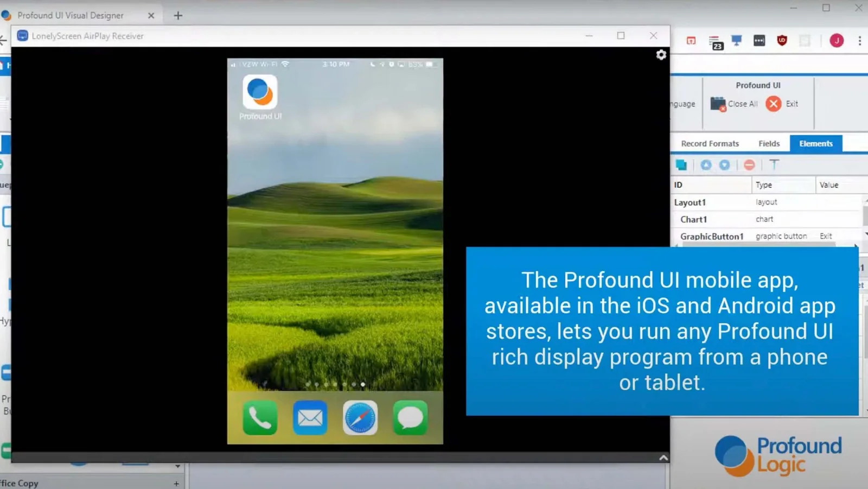868x489 pixels.
Task: Click the uBlock Origin shield extension
Action: tap(782, 40)
